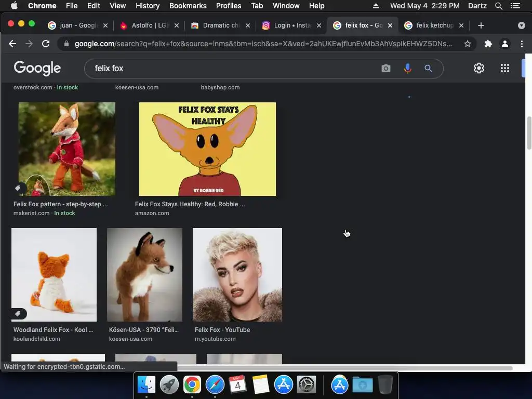Click product tag on Woodland fox image
The width and height of the screenshot is (532, 399).
18,314
